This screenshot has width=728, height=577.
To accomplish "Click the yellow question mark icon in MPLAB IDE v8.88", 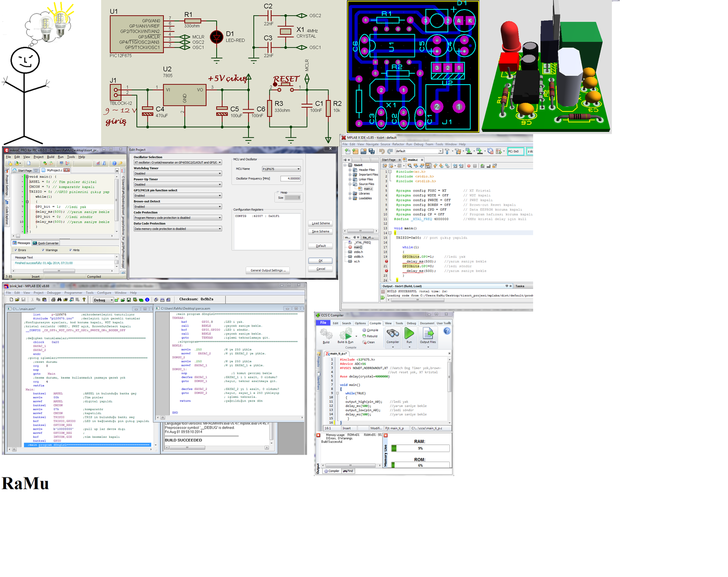I will (x=84, y=300).
